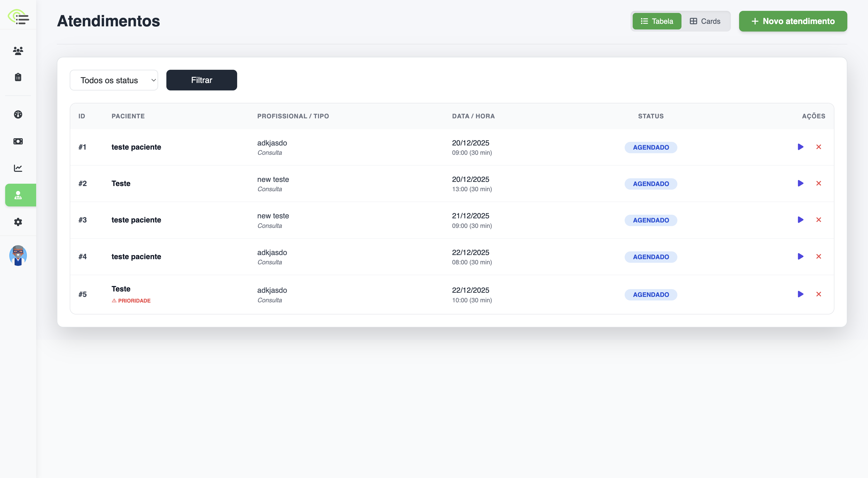The image size is (868, 478).
Task: Cancel appointment #2 with red X
Action: coord(818,183)
